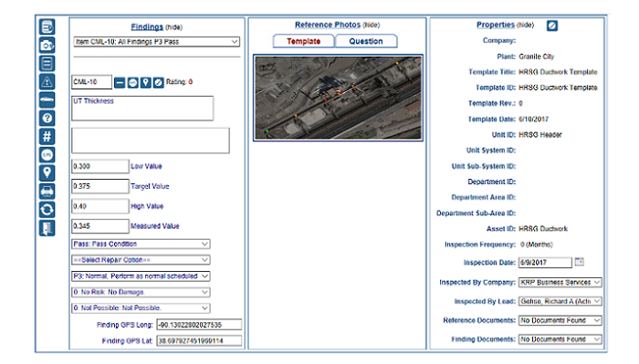Click the camera icon in the sidebar
Screen dimensions: 639x364
click(47, 46)
